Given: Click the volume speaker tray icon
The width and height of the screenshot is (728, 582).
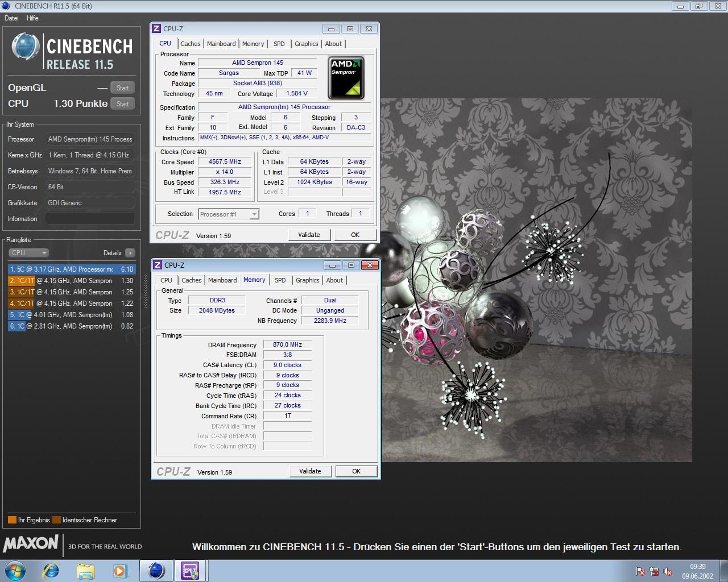Looking at the screenshot, I should 668,571.
